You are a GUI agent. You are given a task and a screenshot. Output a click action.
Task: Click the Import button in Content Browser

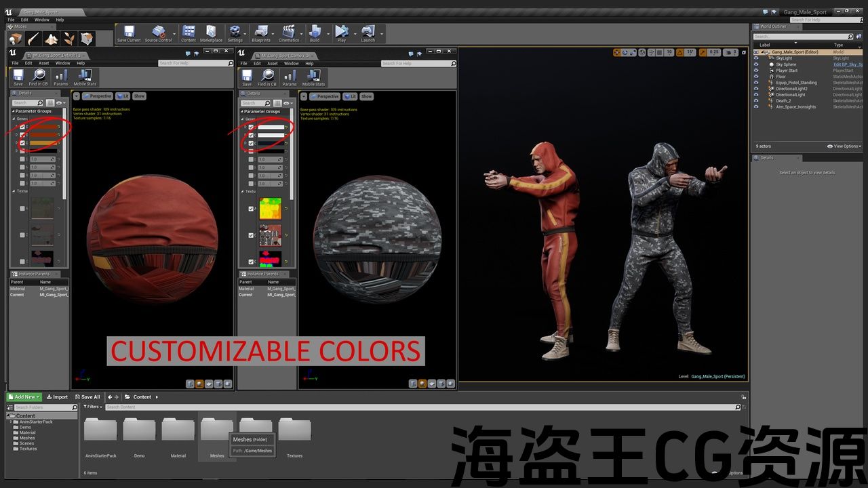pos(58,397)
